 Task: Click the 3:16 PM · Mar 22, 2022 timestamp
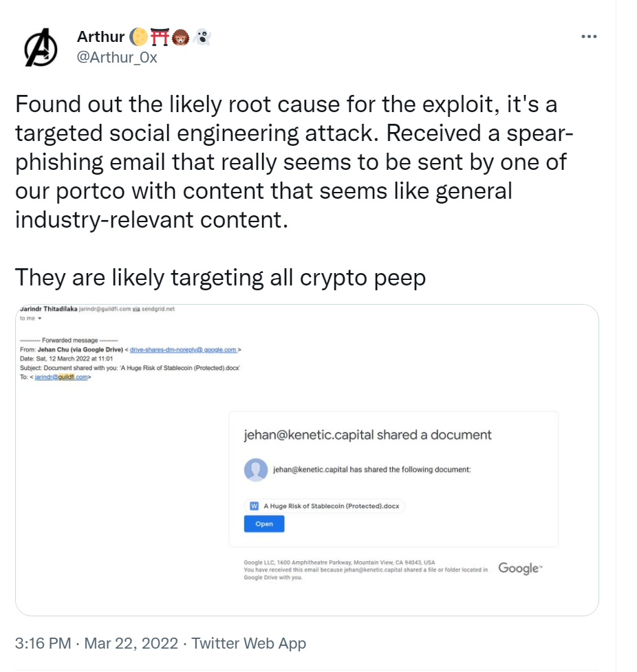(96, 643)
